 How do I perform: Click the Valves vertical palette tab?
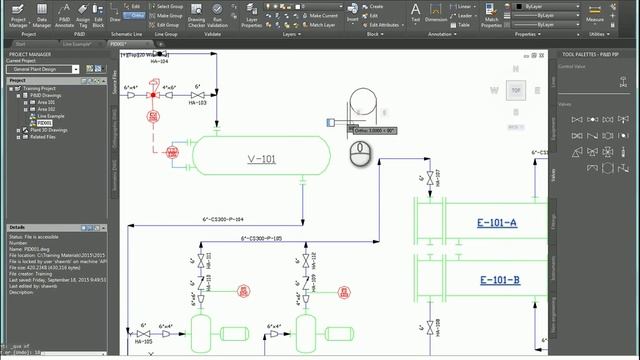(x=553, y=175)
